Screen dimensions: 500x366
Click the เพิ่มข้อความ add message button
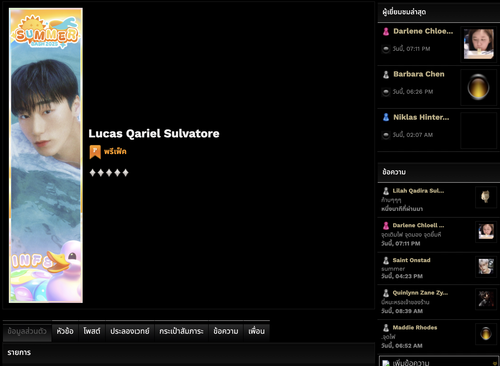(439, 362)
